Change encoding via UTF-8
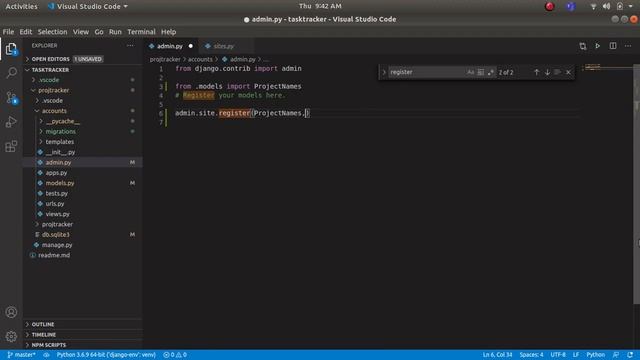The image size is (640, 360). [558, 355]
